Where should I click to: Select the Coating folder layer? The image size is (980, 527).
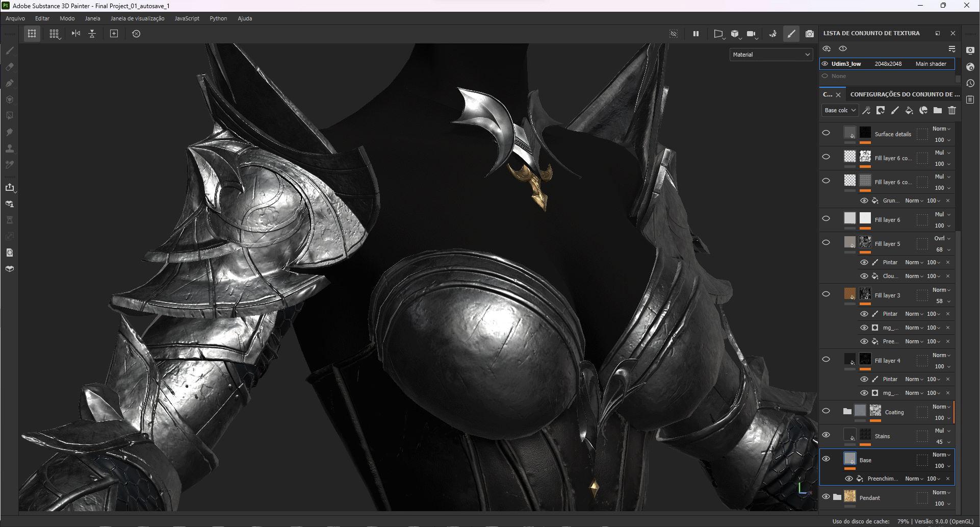coord(894,412)
